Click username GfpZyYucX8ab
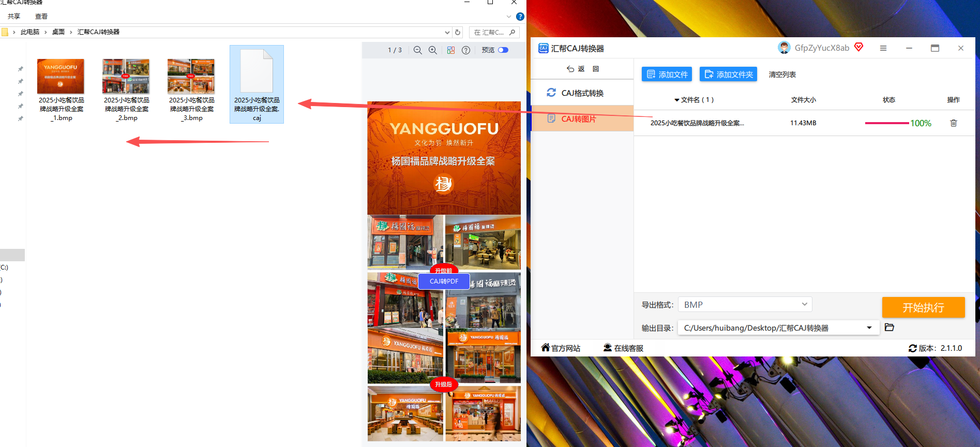This screenshot has width=980, height=447. click(x=822, y=48)
